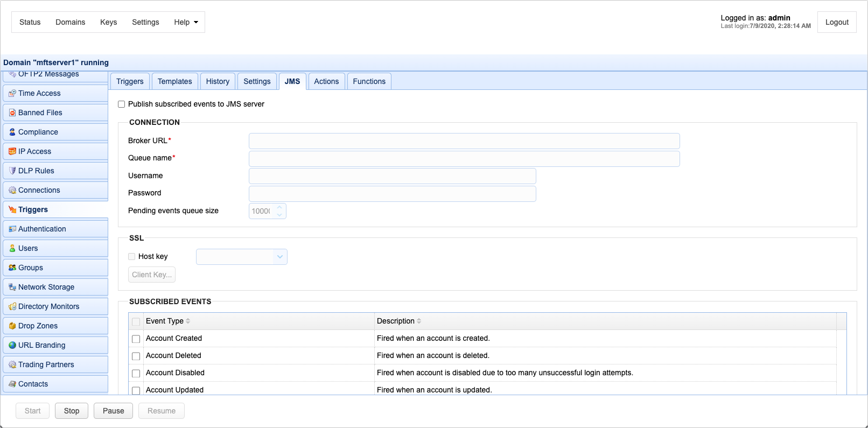The image size is (868, 428).
Task: Tick the Account Disabled event checkbox
Action: click(x=136, y=374)
